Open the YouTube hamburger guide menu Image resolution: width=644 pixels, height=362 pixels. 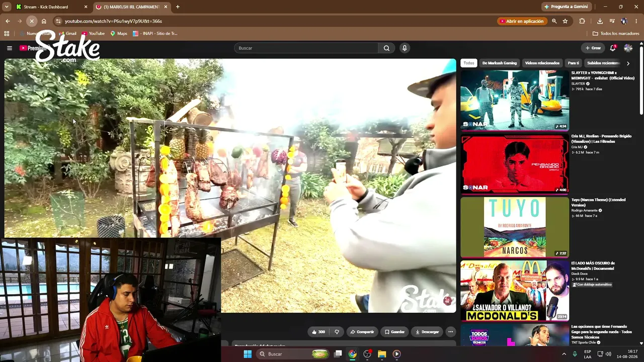(x=10, y=48)
